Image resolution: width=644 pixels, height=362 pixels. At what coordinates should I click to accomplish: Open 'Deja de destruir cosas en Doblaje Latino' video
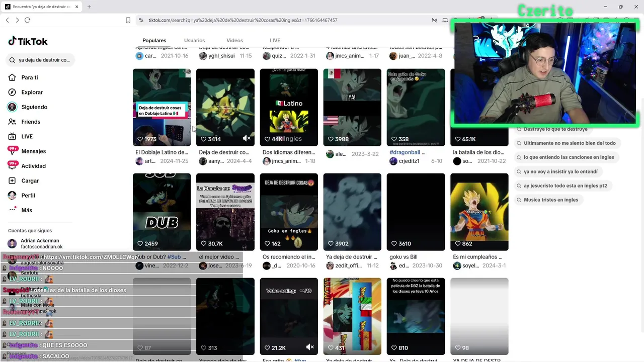(x=162, y=107)
